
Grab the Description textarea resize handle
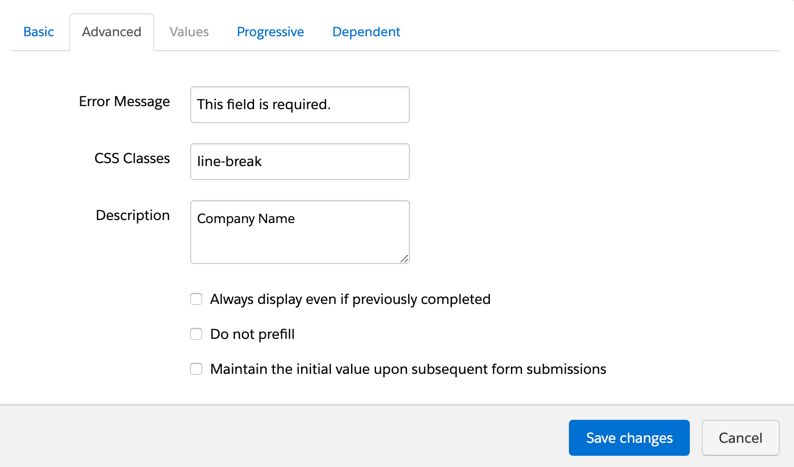click(x=404, y=258)
